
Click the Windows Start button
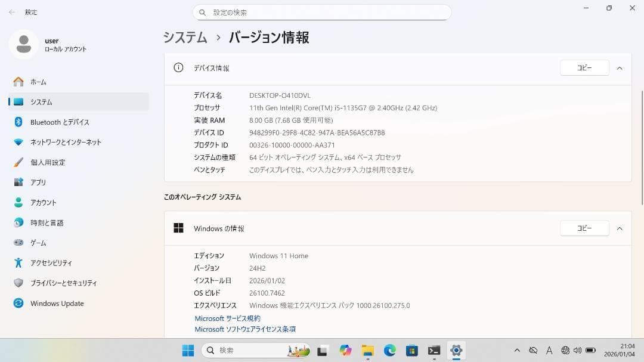click(x=187, y=351)
